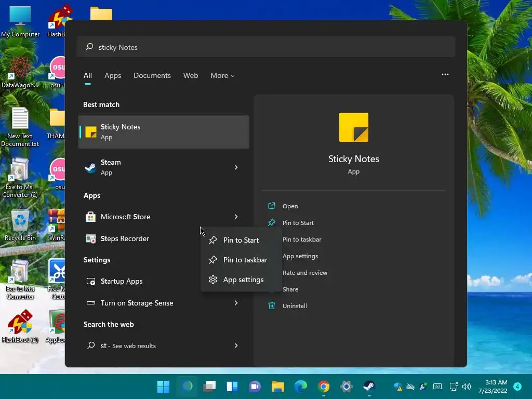
Task: Click App settings in the preview pane
Action: tap(300, 256)
